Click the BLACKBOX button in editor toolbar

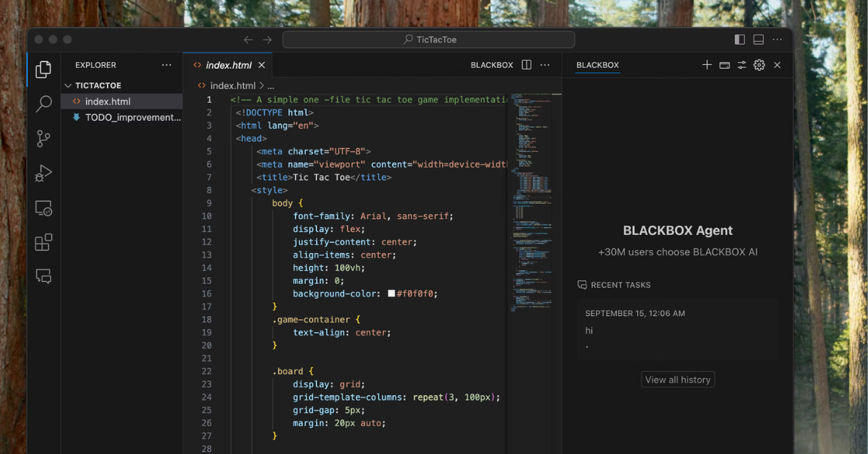point(491,65)
